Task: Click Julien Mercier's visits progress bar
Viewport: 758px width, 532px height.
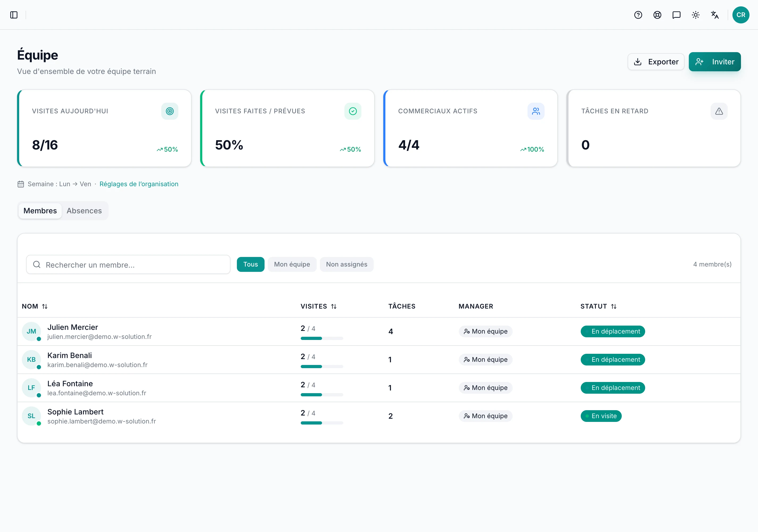Action: [322, 338]
